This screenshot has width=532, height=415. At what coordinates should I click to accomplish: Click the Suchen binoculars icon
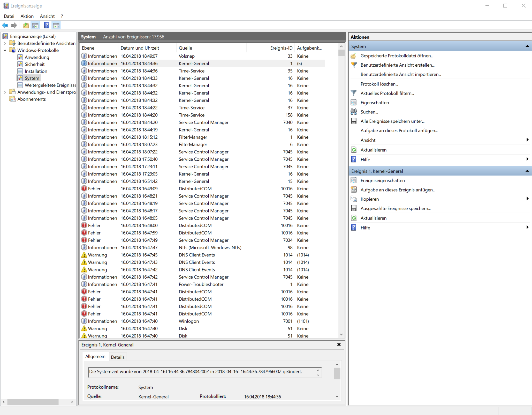354,112
